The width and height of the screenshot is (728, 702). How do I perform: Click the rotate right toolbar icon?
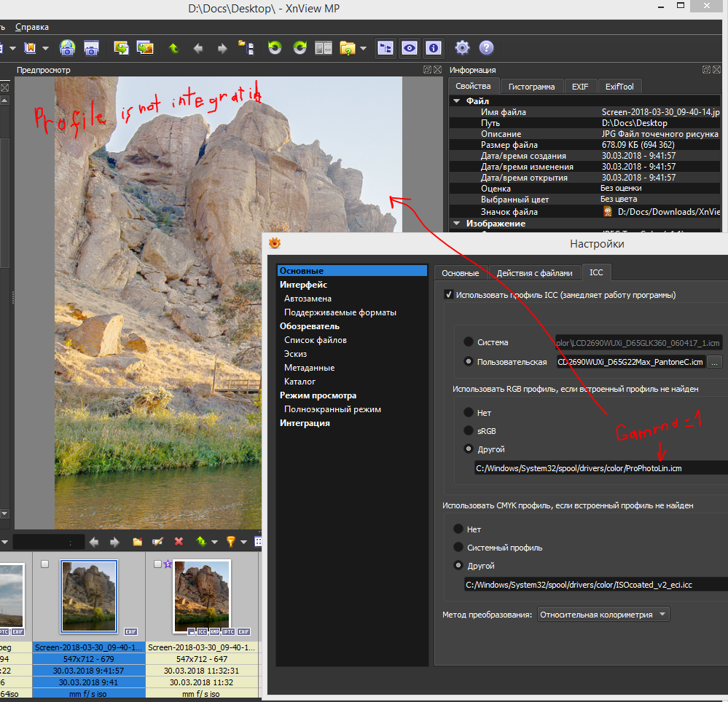coord(300,48)
